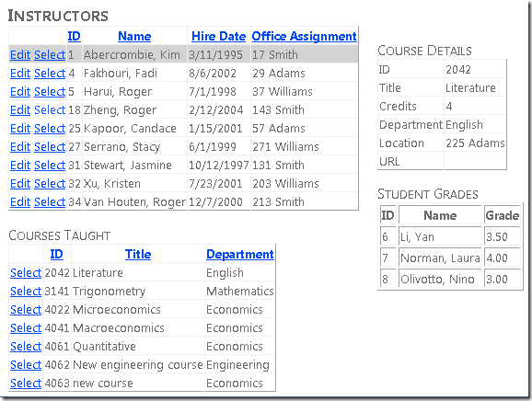This screenshot has height=401, width=532.
Task: Click Office Assignment column header link
Action: [x=304, y=36]
